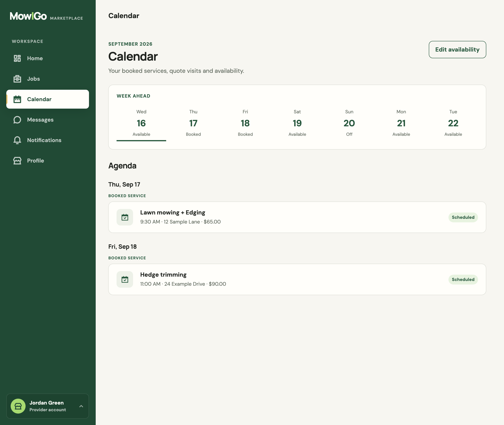Viewport: 504px width, 425px height.
Task: Open Jordan Green provider account card
Action: (48, 406)
